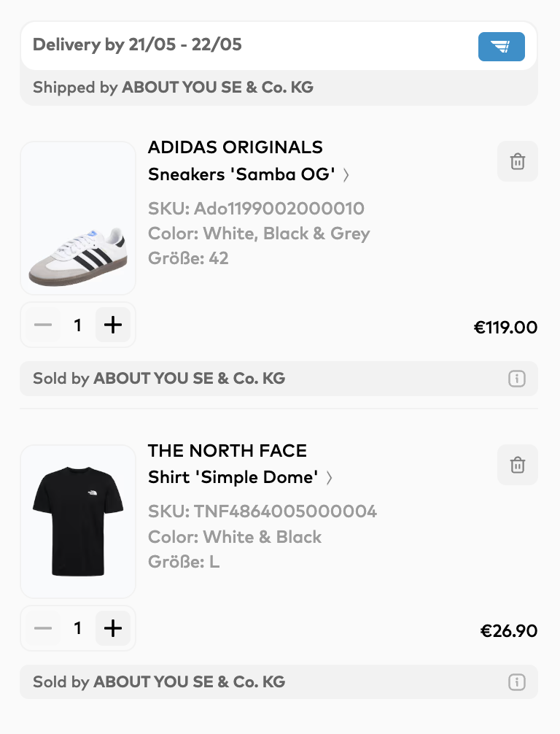Click the ADIDAS ORIGINALS brand name

235,147
